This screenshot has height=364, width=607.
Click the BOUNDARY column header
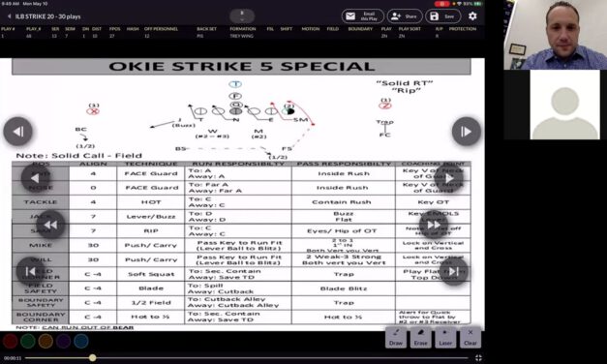pos(360,29)
